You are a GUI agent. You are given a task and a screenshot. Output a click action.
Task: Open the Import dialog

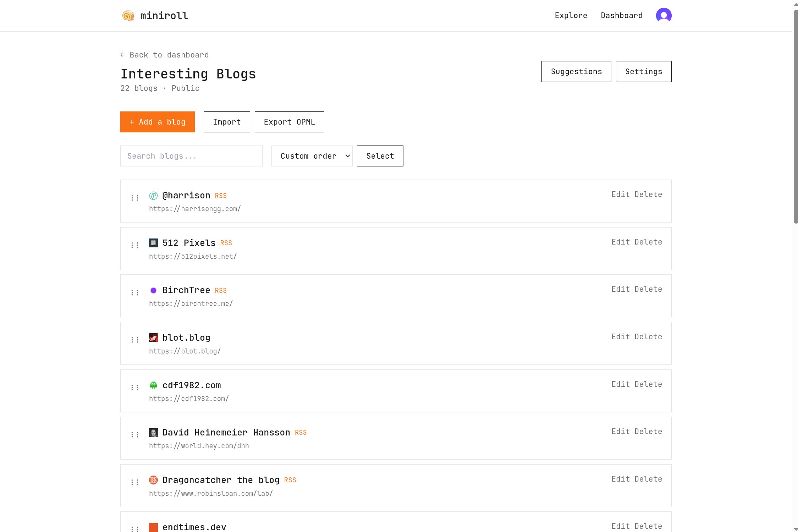pos(226,122)
